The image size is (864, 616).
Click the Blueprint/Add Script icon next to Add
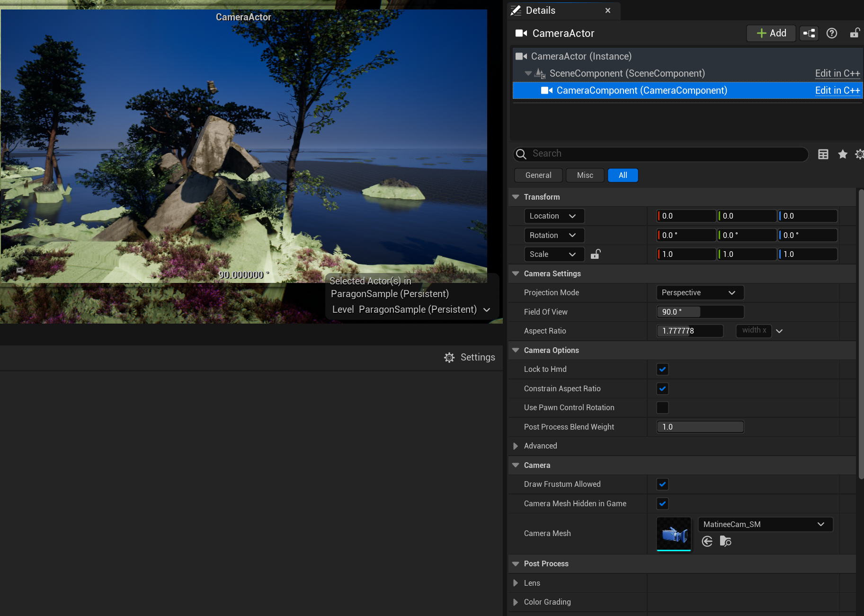[x=809, y=33]
